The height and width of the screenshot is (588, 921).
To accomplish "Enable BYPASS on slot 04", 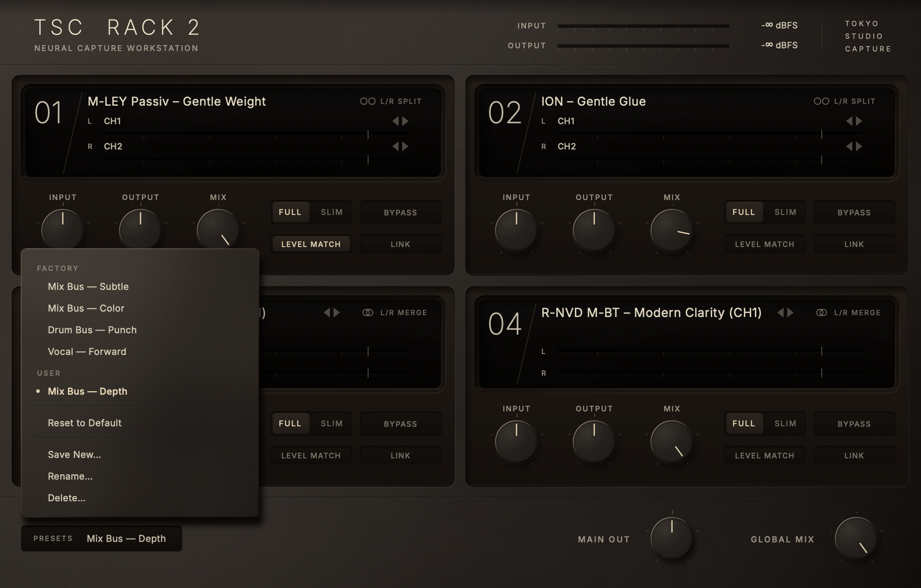I will 854,424.
